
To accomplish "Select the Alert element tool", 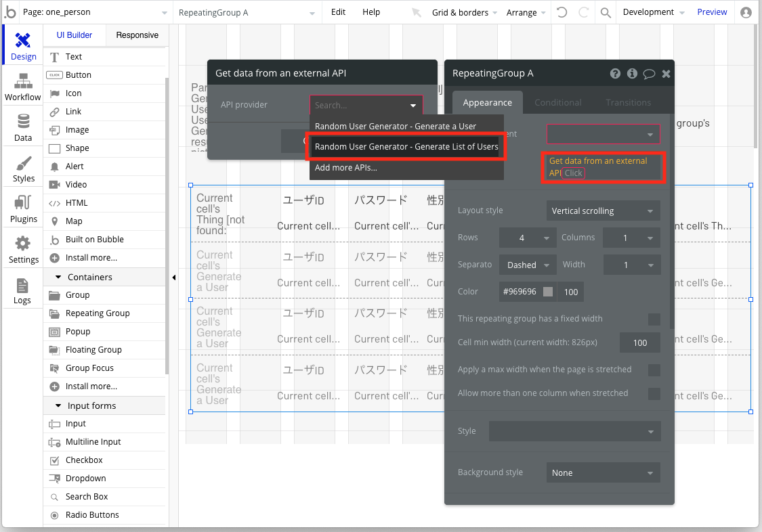I will coord(104,167).
